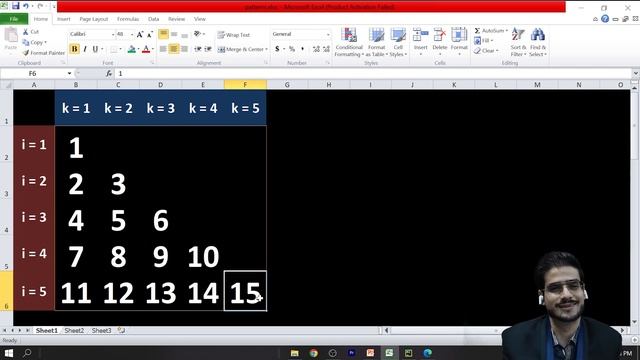Image resolution: width=640 pixels, height=360 pixels.
Task: Open Windows Start menu
Action: tap(9, 353)
